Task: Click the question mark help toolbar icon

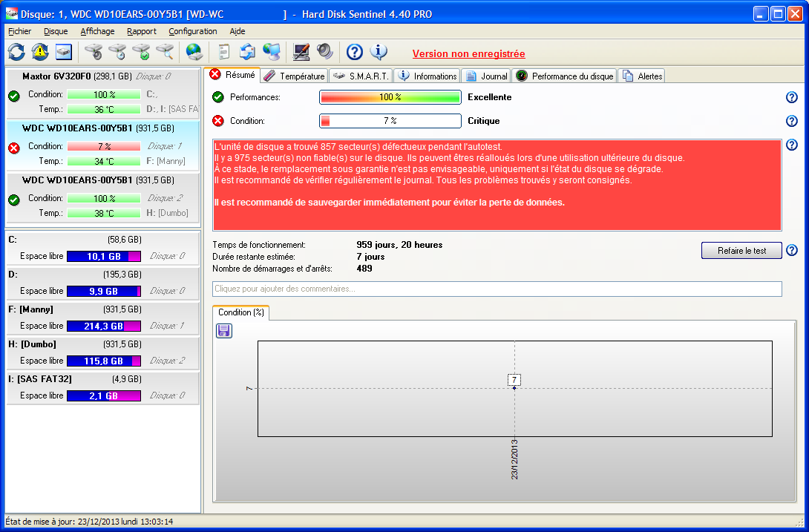Action: 355,52
